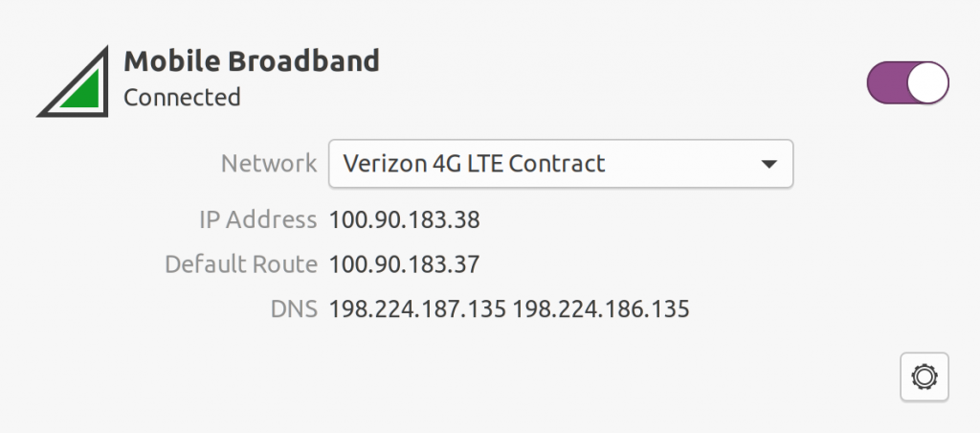Screen dimensions: 980x433
Task: Click the Default Route label
Action: [x=240, y=264]
